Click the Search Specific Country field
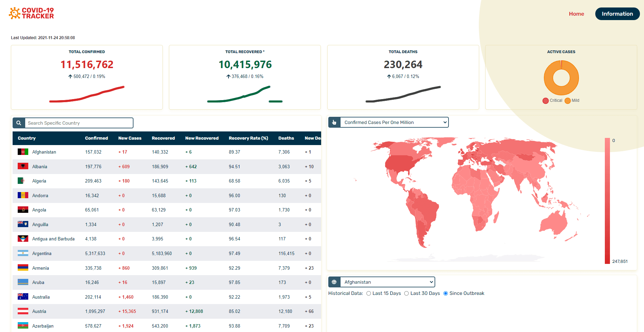 [x=79, y=123]
